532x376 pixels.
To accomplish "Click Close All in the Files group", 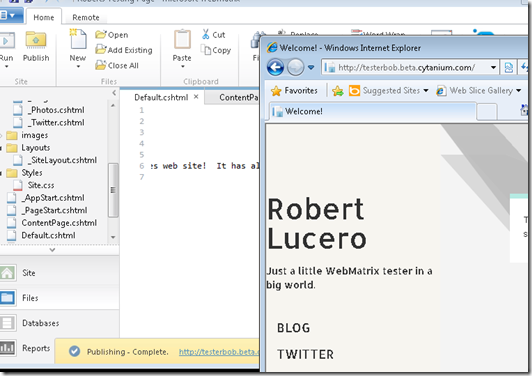I will [x=117, y=65].
